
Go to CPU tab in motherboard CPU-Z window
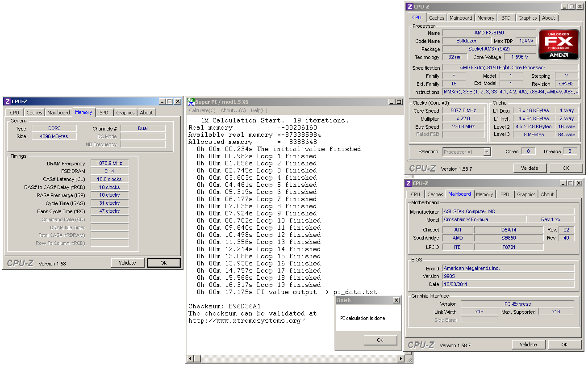tap(415, 194)
